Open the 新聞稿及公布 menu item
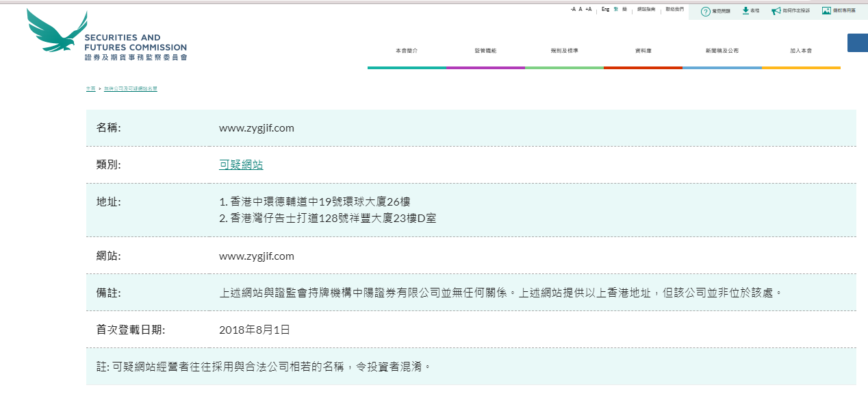 click(x=722, y=51)
